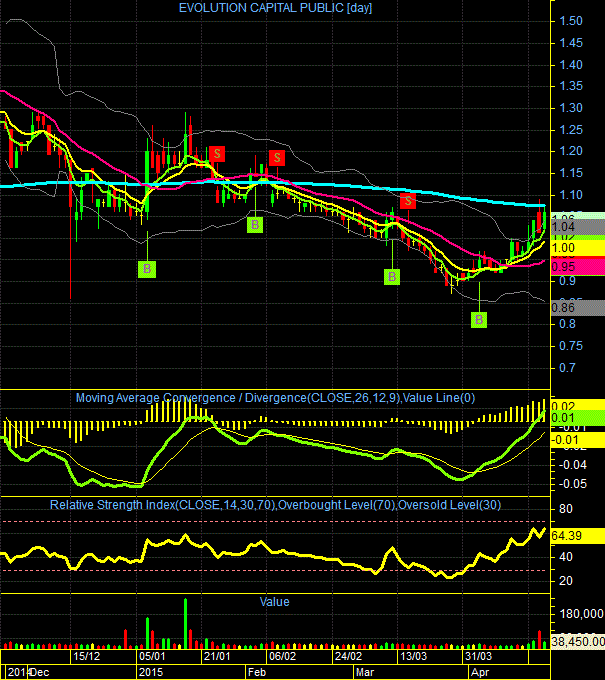This screenshot has width=605, height=680.
Task: Click the tallest green bar in Value panel
Action: 186,624
